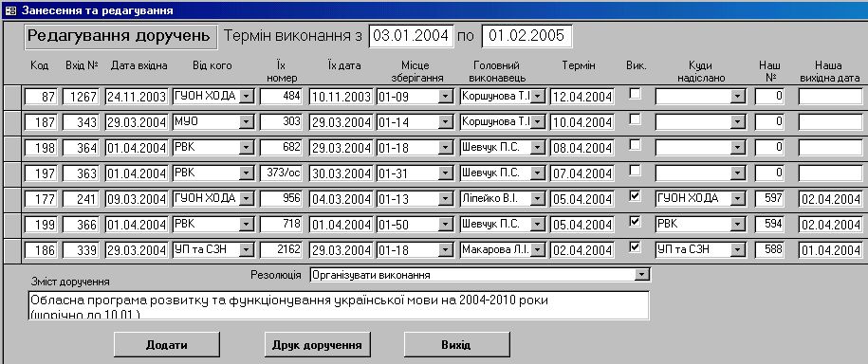Viewport: 868px width, 364px height.
Task: Click the Термін field 12.04.2004
Action: [x=582, y=97]
